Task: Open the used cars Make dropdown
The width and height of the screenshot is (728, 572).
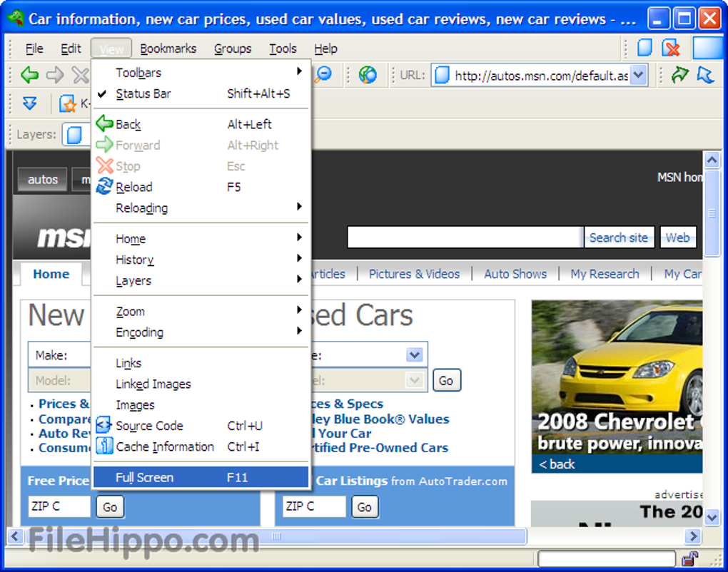Action: click(x=414, y=355)
